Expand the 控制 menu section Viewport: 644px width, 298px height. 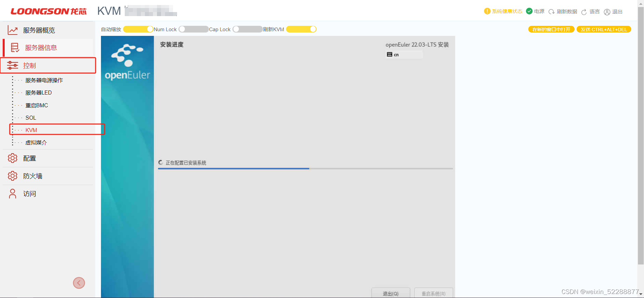(x=48, y=65)
